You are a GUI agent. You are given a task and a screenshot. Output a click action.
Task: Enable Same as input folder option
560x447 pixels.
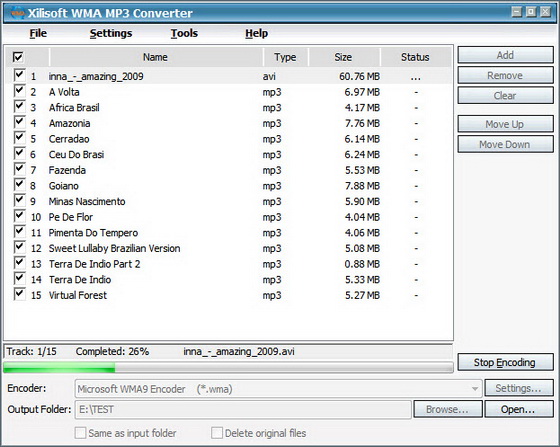tap(80, 433)
